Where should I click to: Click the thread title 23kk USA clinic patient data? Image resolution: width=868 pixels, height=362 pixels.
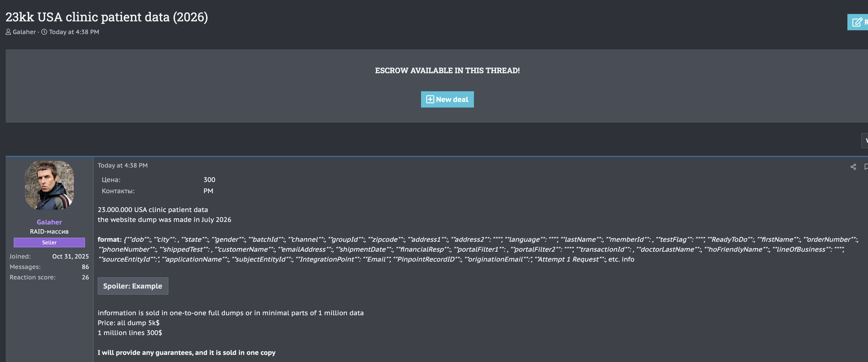107,17
